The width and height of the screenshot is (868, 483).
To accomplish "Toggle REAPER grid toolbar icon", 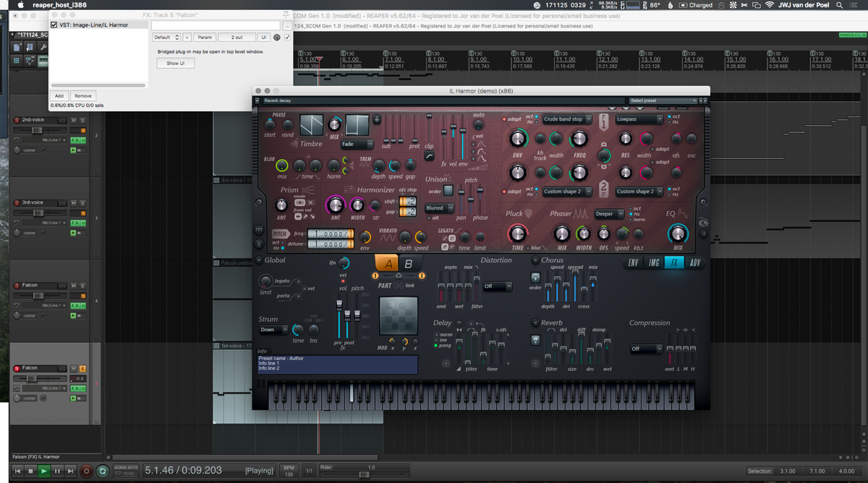I will (x=17, y=61).
